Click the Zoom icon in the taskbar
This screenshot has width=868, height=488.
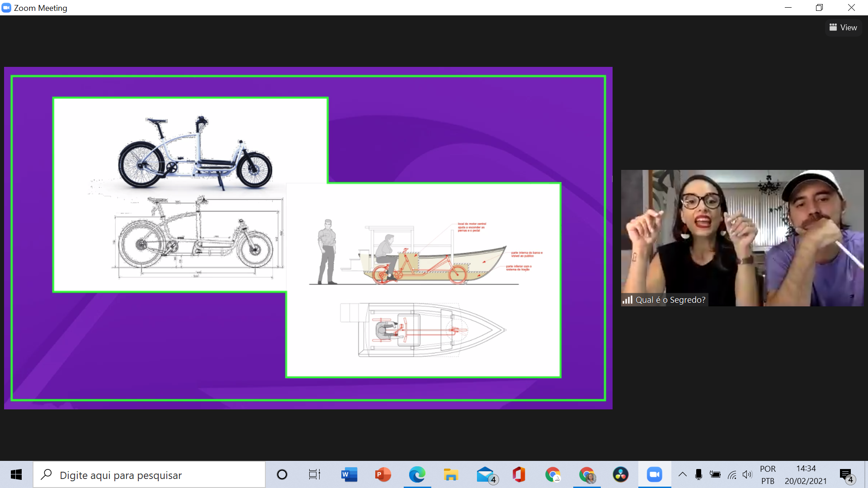click(x=654, y=474)
